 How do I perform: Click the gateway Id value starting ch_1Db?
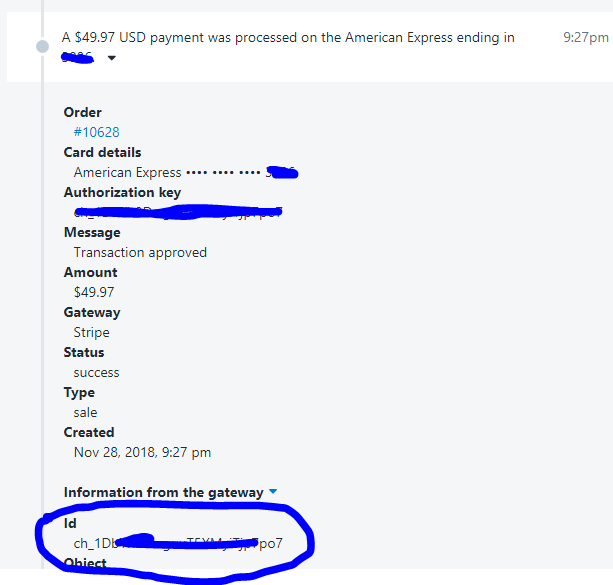(178, 543)
